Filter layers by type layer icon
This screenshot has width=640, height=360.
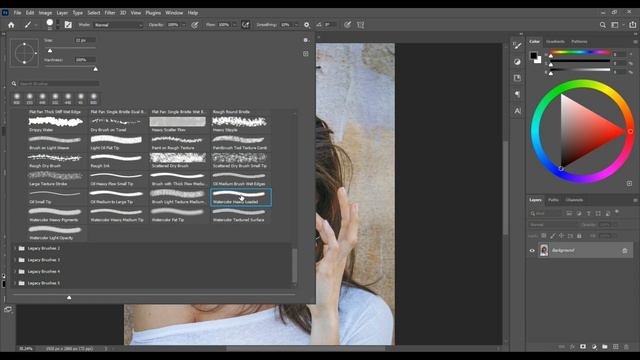[x=588, y=213]
